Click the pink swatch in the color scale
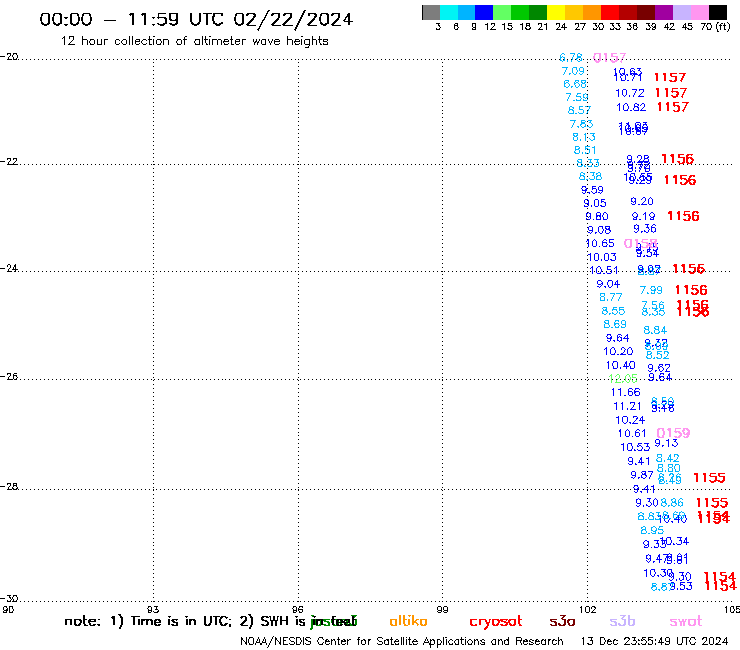The height and width of the screenshot is (650, 740). (699, 12)
